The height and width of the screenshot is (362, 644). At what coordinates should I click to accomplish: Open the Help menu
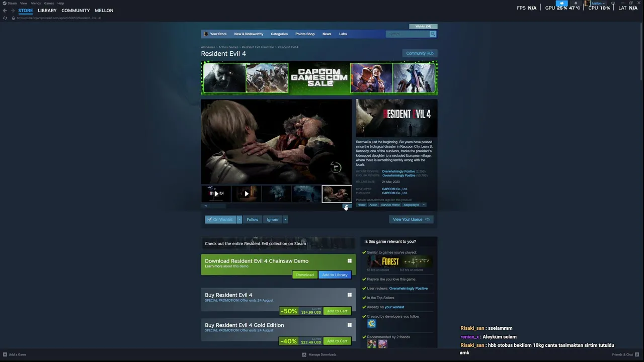[x=60, y=3]
